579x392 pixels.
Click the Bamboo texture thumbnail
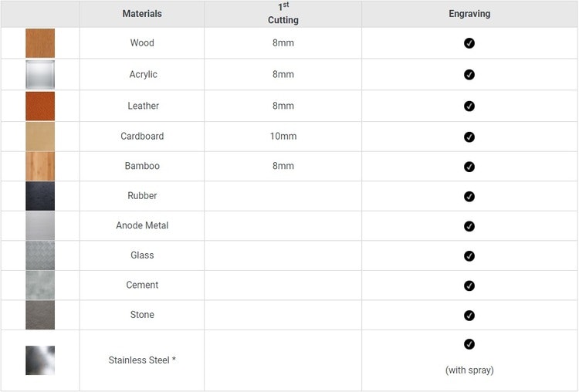(40, 167)
